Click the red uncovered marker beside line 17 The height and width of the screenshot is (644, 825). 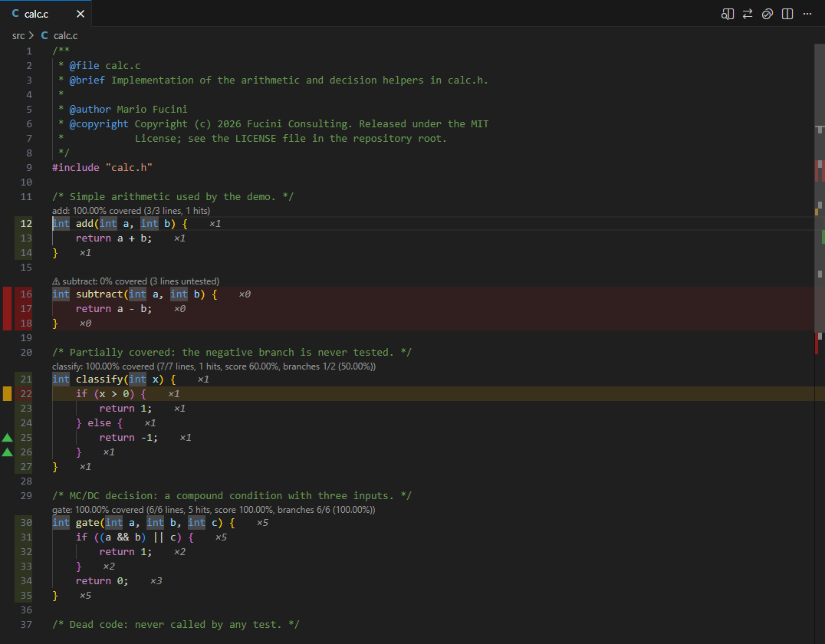coord(8,309)
